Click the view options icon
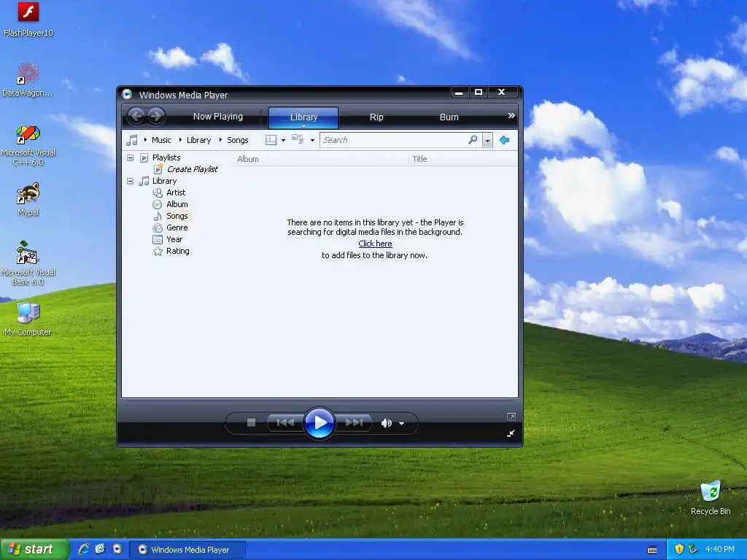Screen dimensions: 747x560 click(x=298, y=139)
